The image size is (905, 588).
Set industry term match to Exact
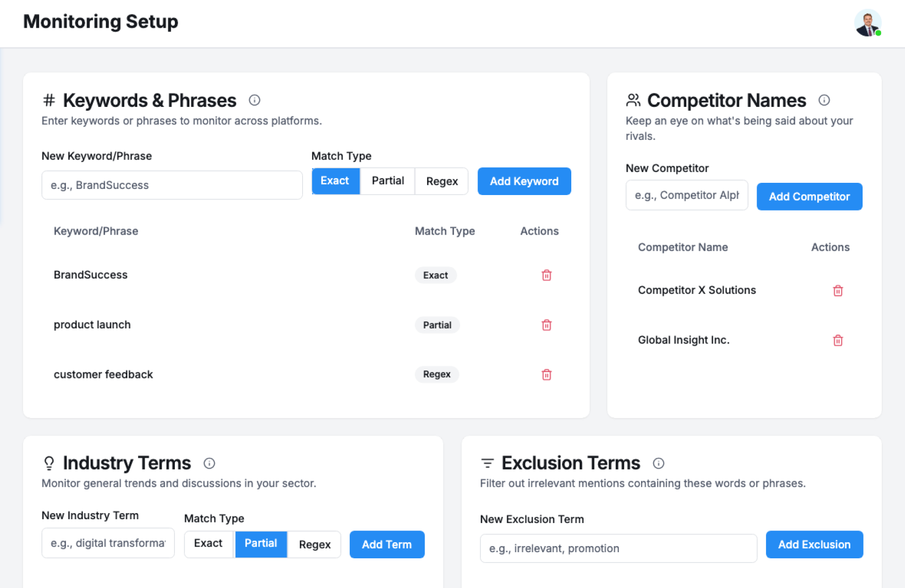pos(208,544)
